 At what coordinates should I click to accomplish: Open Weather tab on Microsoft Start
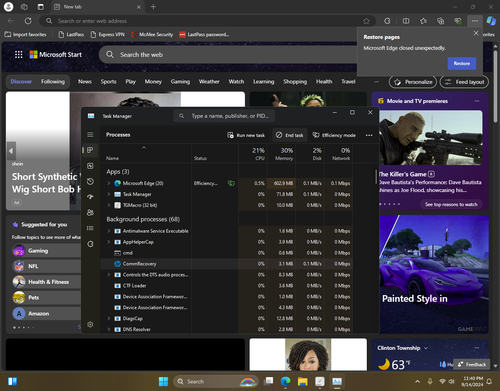coord(209,82)
